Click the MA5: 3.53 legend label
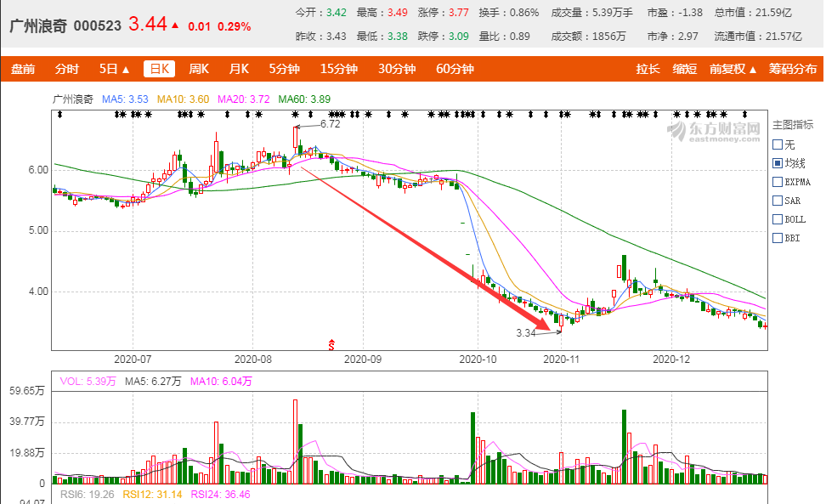 pyautogui.click(x=125, y=99)
